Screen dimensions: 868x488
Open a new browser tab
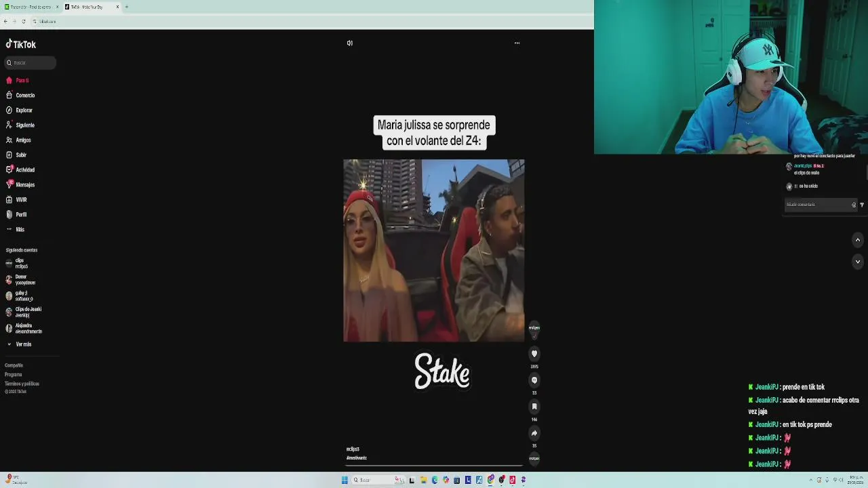pyautogui.click(x=126, y=7)
